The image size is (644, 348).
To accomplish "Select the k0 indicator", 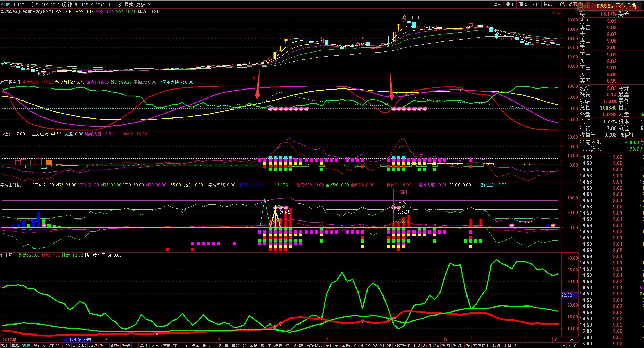I will [354, 345].
